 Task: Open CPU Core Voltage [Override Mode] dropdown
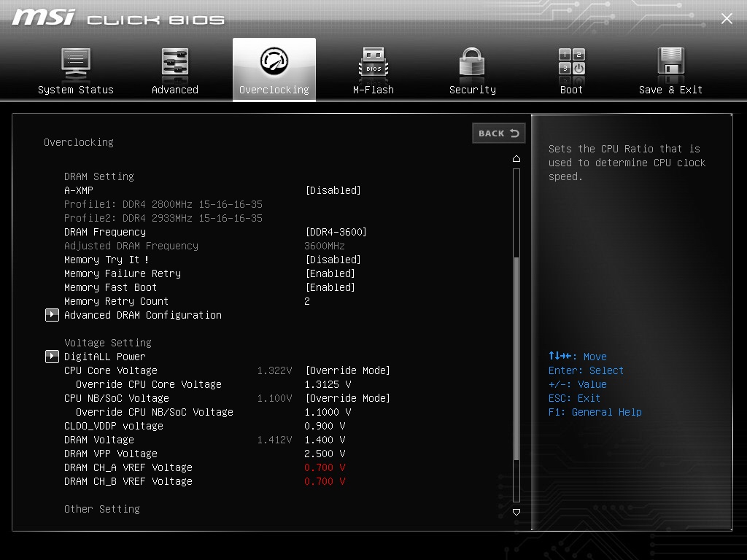pyautogui.click(x=347, y=370)
